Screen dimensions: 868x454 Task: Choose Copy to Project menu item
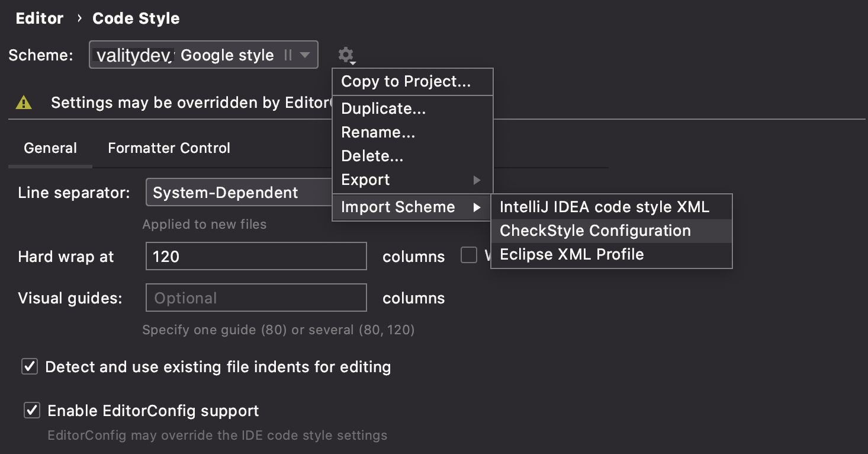pos(413,82)
